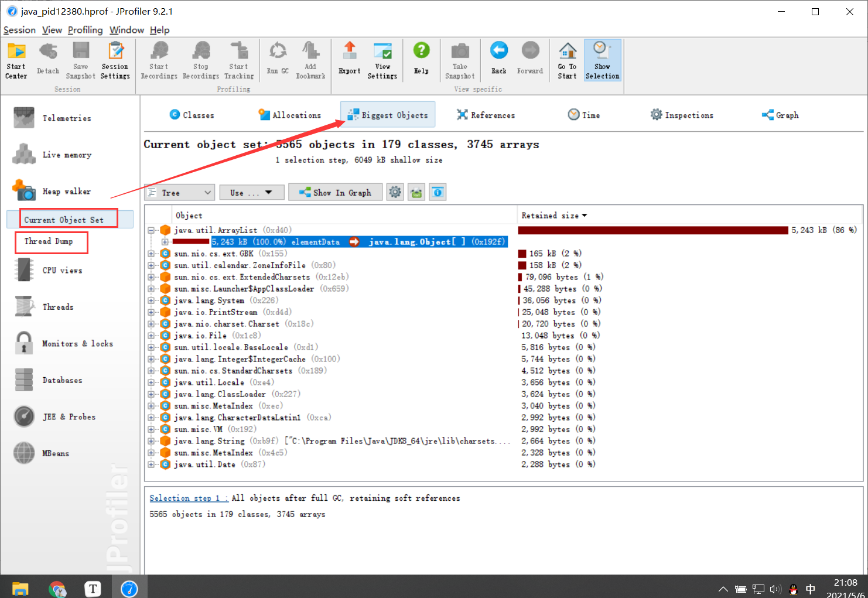Switch to the Classes view tab

point(192,115)
